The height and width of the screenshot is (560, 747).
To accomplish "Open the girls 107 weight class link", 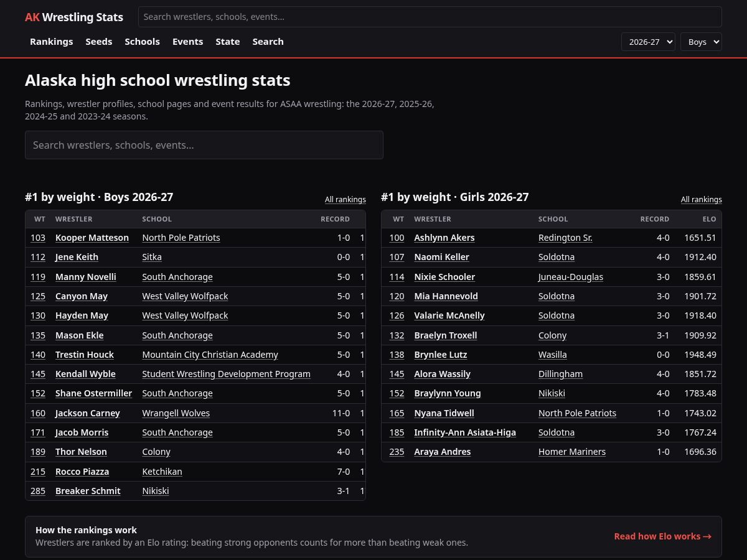I will 397,257.
